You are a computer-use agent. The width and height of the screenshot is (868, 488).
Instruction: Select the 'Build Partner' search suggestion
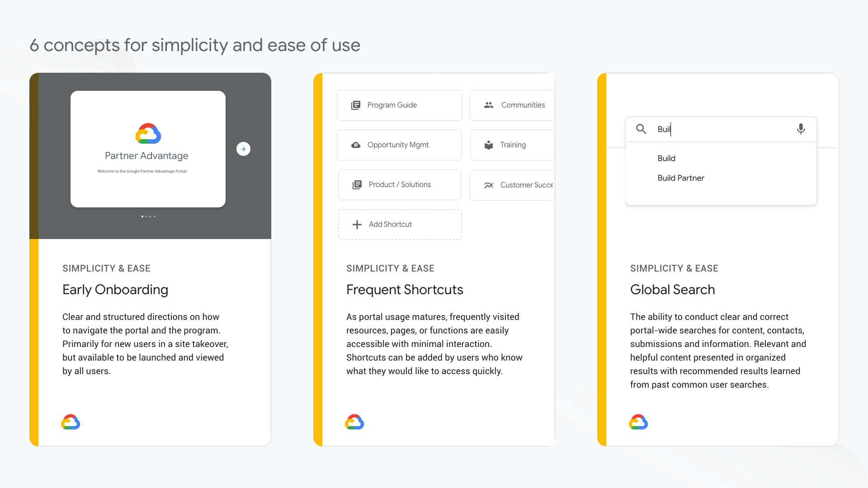point(681,178)
